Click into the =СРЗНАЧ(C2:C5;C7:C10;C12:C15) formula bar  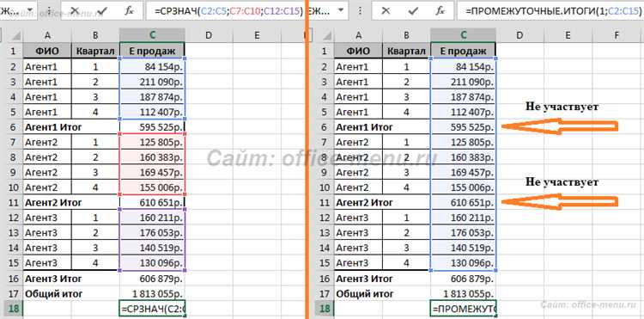coord(226,11)
